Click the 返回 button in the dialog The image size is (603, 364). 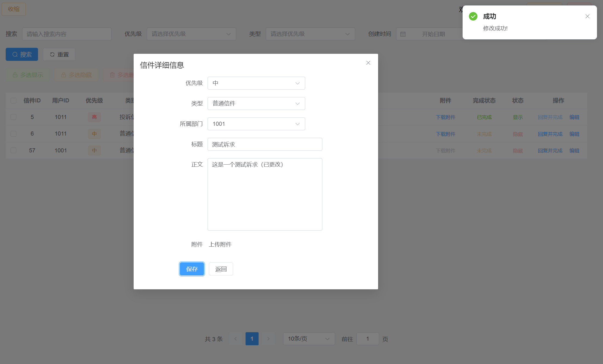221,269
